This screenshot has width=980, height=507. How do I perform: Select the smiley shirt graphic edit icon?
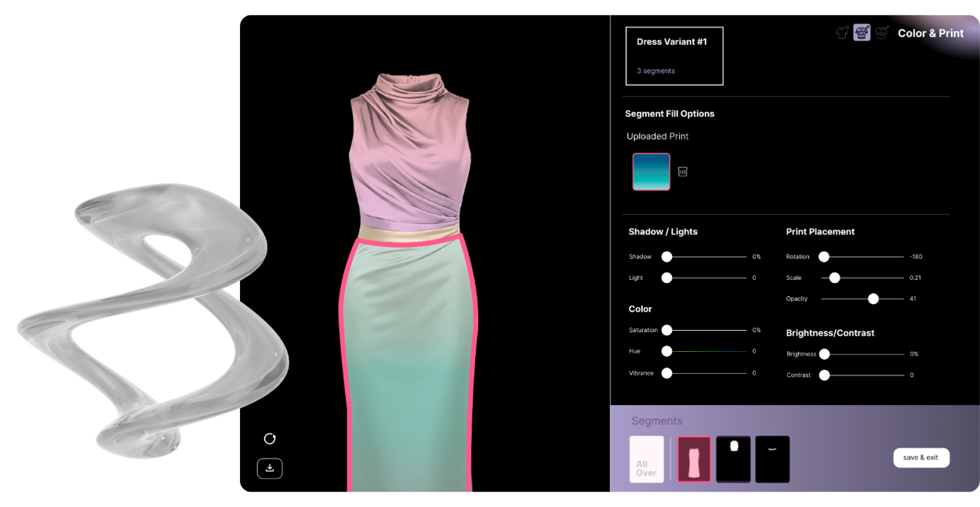pos(882,33)
